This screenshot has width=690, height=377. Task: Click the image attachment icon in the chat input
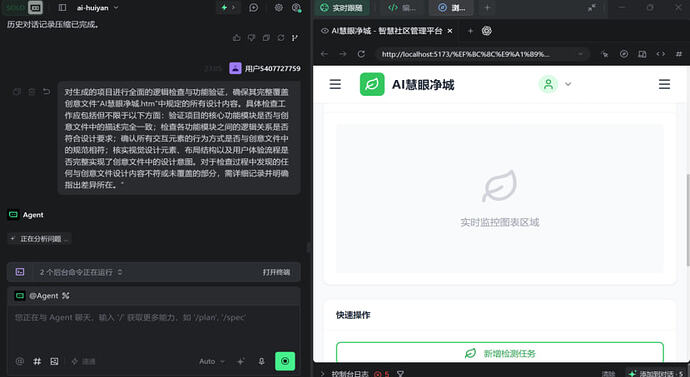click(54, 361)
